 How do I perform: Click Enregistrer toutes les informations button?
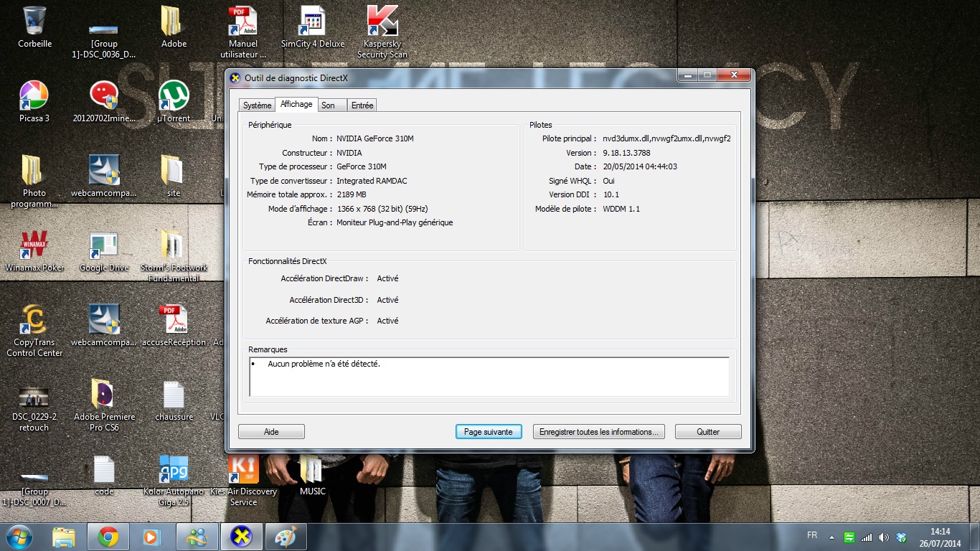(599, 432)
